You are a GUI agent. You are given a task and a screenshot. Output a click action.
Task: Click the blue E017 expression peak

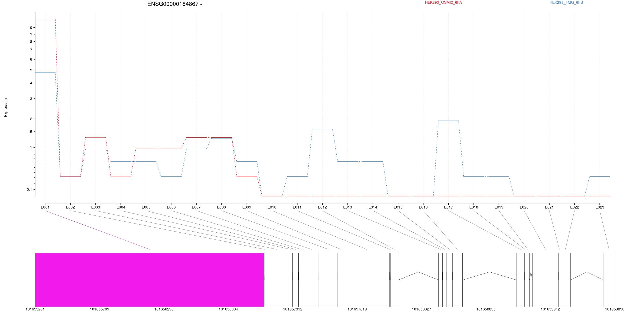[448, 121]
